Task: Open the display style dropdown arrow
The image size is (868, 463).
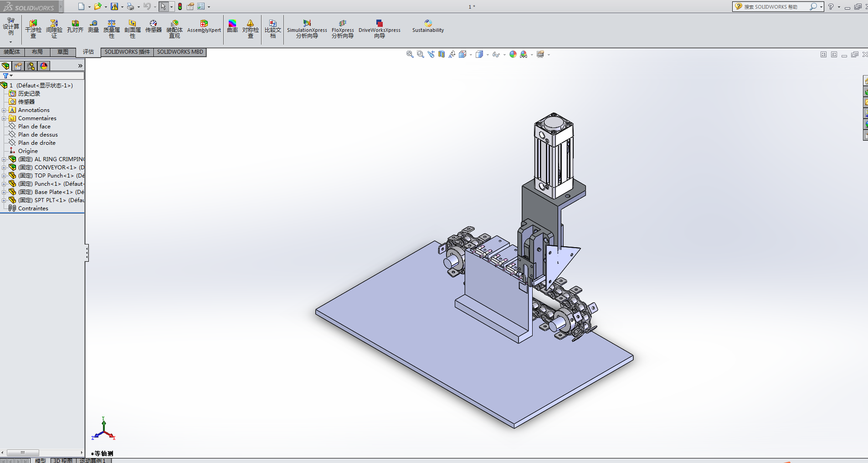Action: tap(488, 55)
